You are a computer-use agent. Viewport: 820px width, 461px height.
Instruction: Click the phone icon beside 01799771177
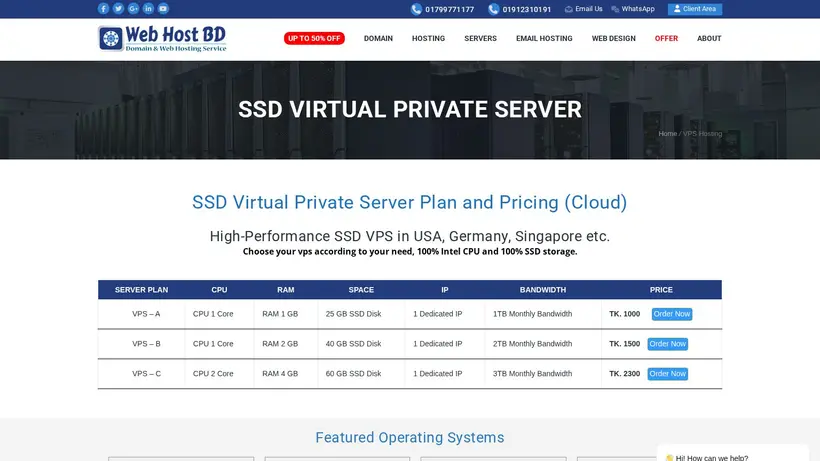point(416,9)
